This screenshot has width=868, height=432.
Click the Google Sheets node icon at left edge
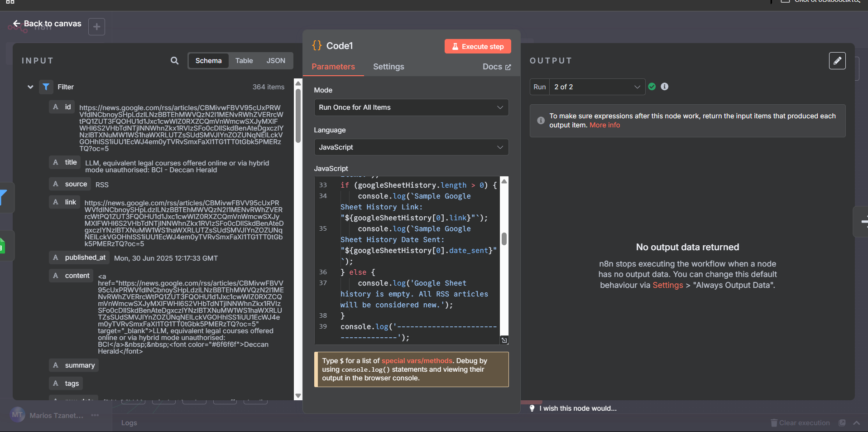tap(2, 246)
